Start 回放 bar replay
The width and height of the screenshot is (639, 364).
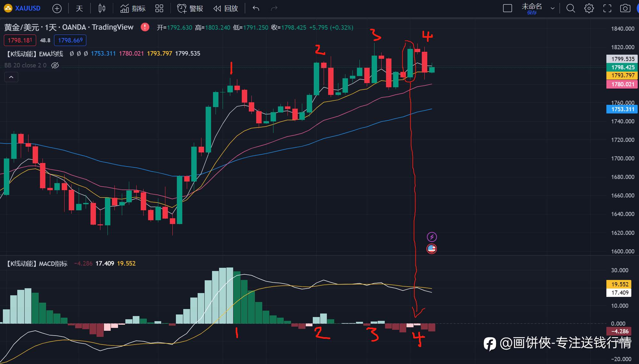click(226, 9)
